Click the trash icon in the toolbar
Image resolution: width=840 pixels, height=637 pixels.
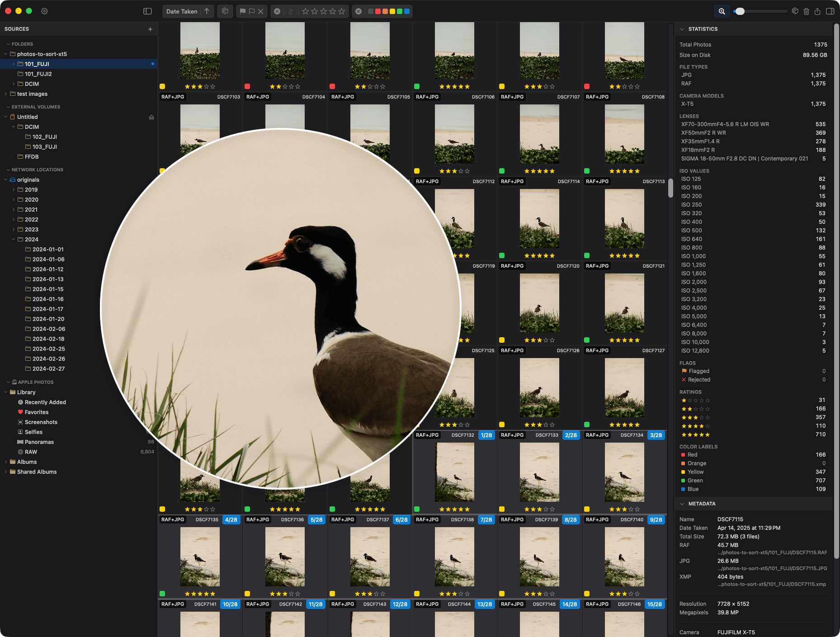[x=806, y=11]
